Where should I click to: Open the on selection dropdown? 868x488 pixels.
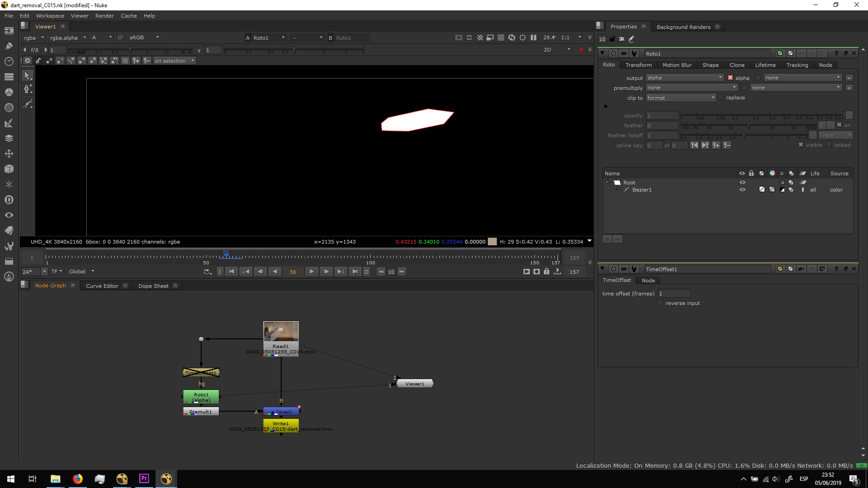174,61
